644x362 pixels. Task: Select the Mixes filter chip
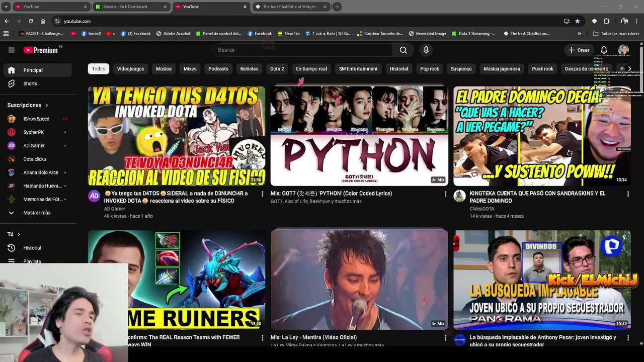click(x=190, y=69)
